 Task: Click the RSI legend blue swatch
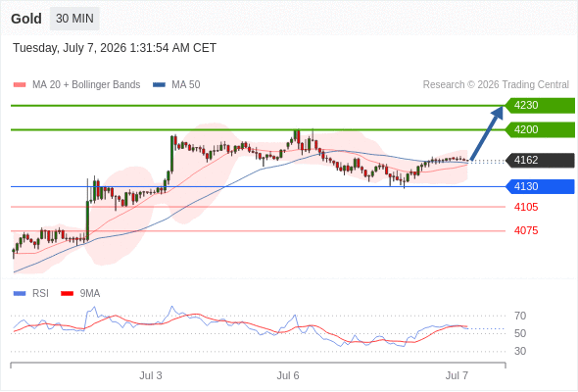tap(20, 294)
